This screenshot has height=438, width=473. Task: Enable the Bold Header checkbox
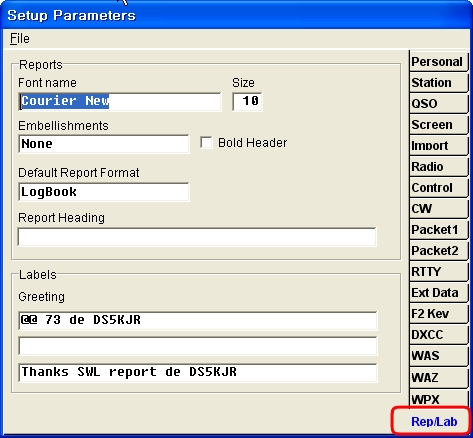(x=206, y=143)
